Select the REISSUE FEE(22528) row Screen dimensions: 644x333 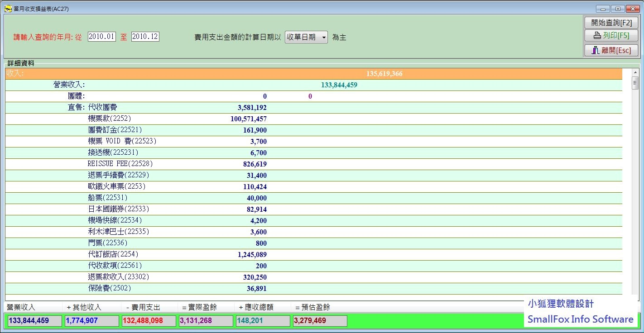[x=313, y=164]
